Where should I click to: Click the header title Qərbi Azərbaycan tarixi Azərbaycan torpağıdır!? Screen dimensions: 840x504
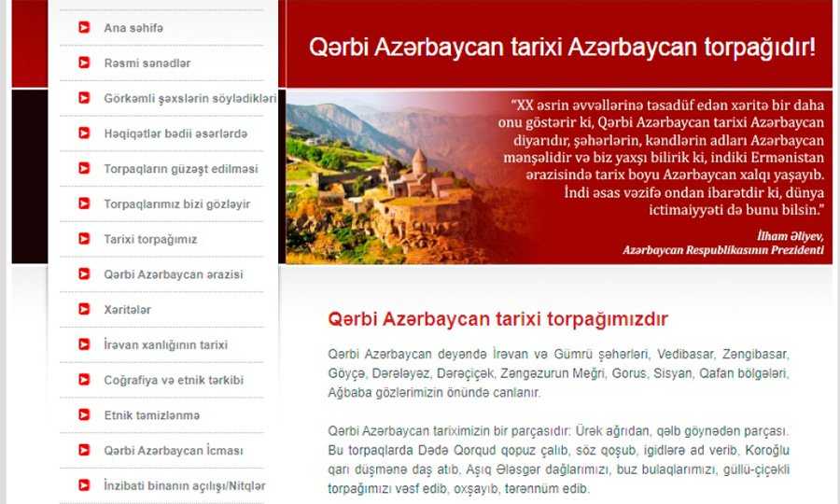coord(563,47)
